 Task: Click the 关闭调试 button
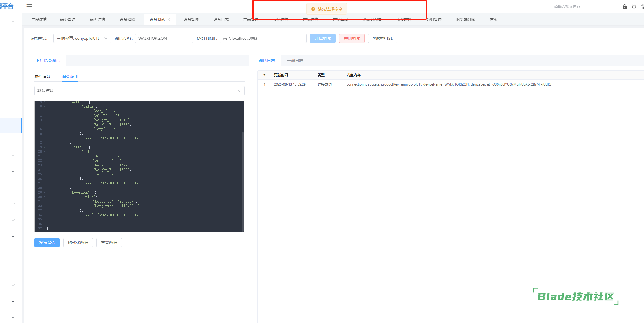click(352, 38)
